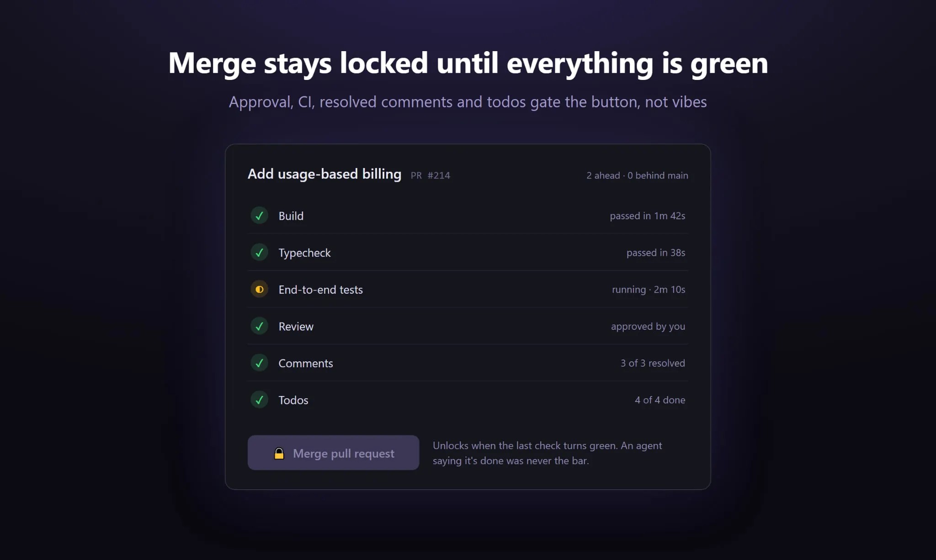Click the 'passed in 1m 42s' build status
Screen dimensions: 936x560
(x=648, y=216)
